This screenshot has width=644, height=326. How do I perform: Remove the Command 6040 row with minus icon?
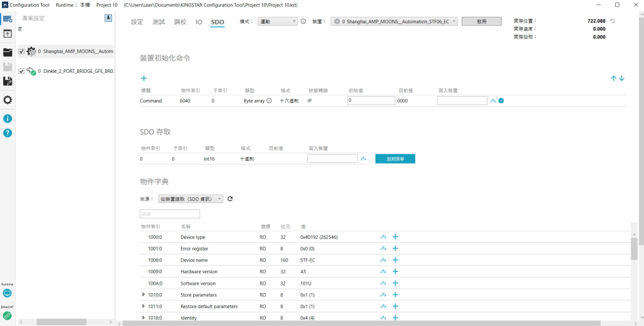click(501, 101)
